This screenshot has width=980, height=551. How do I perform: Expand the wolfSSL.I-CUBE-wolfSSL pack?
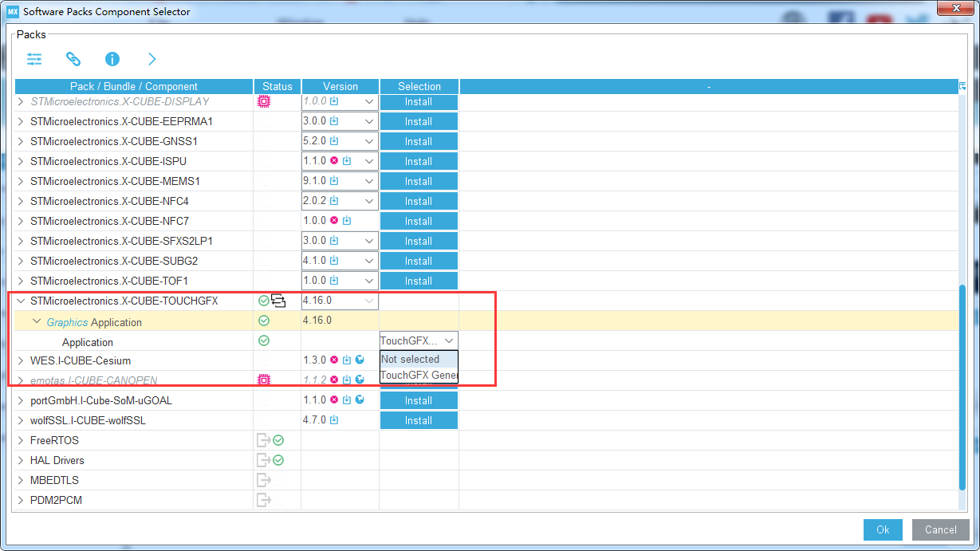pos(22,420)
